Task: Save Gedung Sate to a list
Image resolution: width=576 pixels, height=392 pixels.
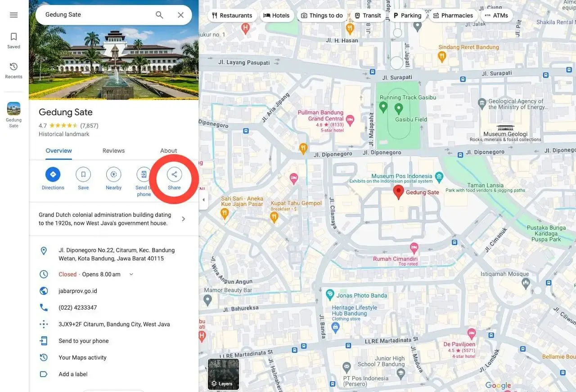Action: [83, 178]
